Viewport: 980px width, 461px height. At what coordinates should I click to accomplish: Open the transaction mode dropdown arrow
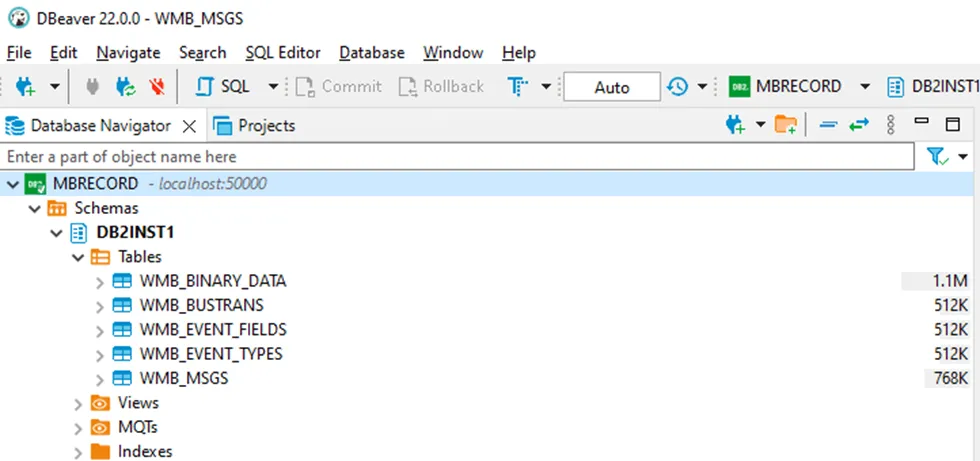click(x=546, y=86)
